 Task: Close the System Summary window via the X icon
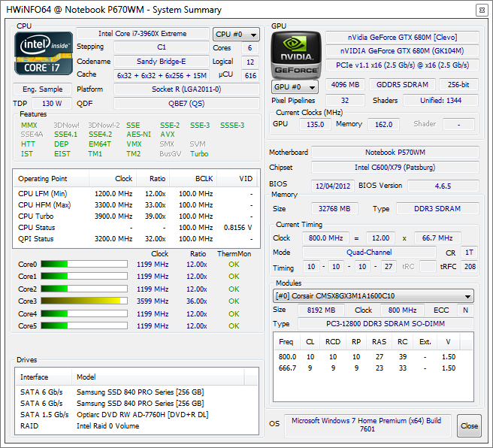[482, 11]
